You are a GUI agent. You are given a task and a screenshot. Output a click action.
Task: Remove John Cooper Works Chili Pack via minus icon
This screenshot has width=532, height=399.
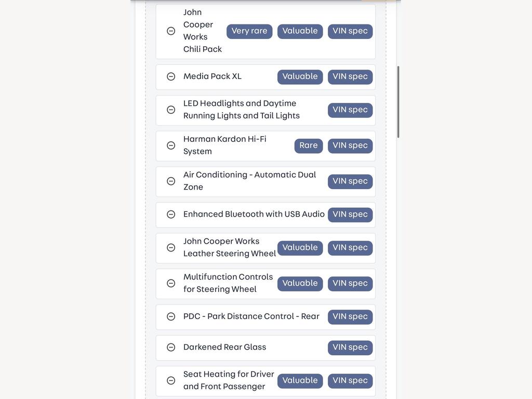coord(171,31)
